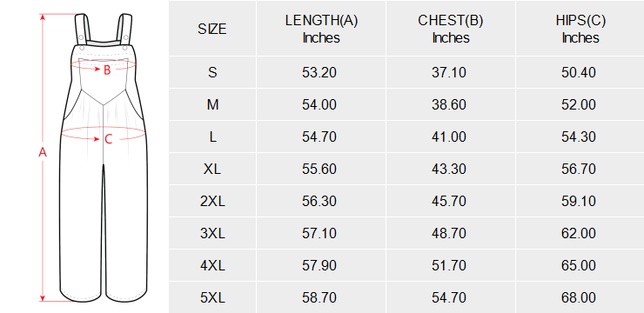This screenshot has height=313, width=644.
Task: Click hips value 56.70
Action: 579,169
